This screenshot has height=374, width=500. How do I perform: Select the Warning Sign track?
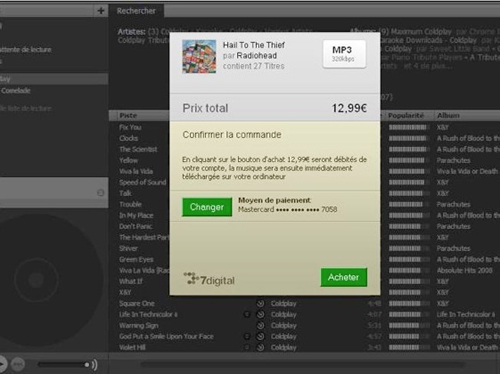pyautogui.click(x=139, y=325)
